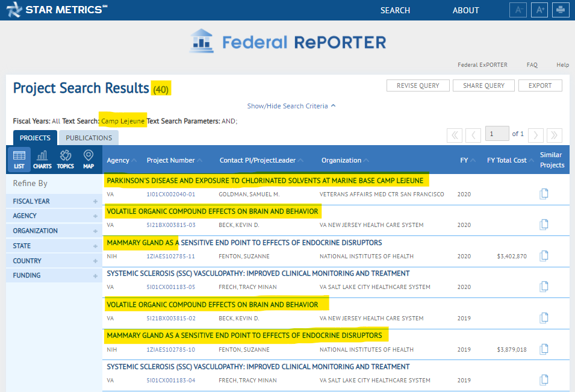Click the EXPORT button
This screenshot has width=575, height=392.
(x=540, y=86)
